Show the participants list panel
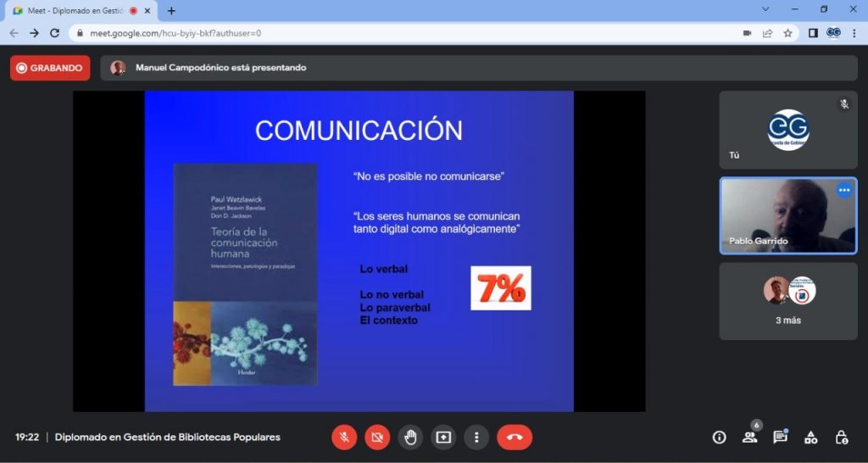 (x=749, y=438)
